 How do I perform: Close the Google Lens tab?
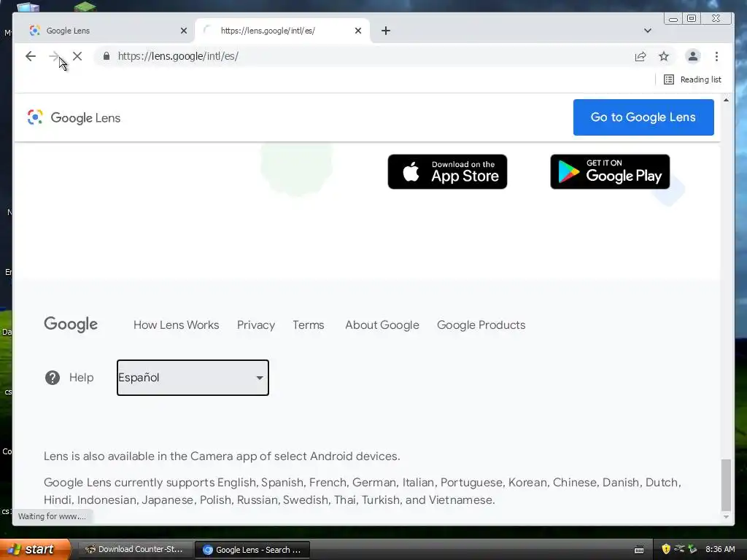(x=184, y=31)
